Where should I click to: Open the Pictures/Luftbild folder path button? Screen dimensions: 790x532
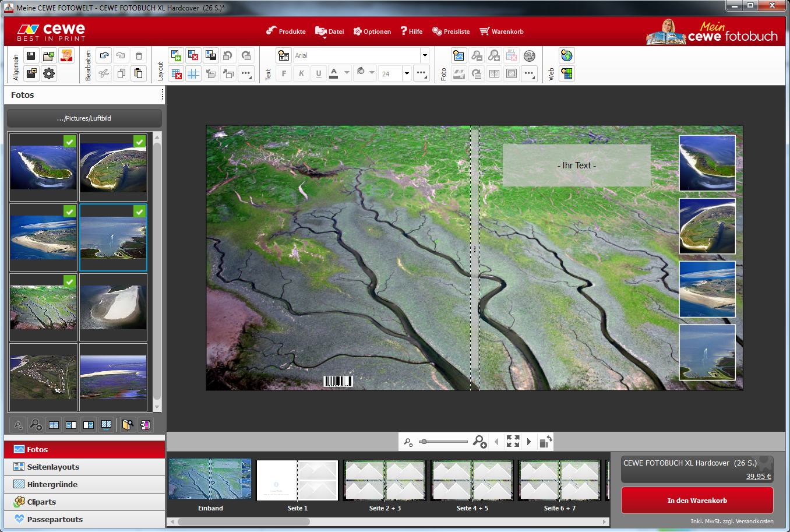click(x=84, y=118)
